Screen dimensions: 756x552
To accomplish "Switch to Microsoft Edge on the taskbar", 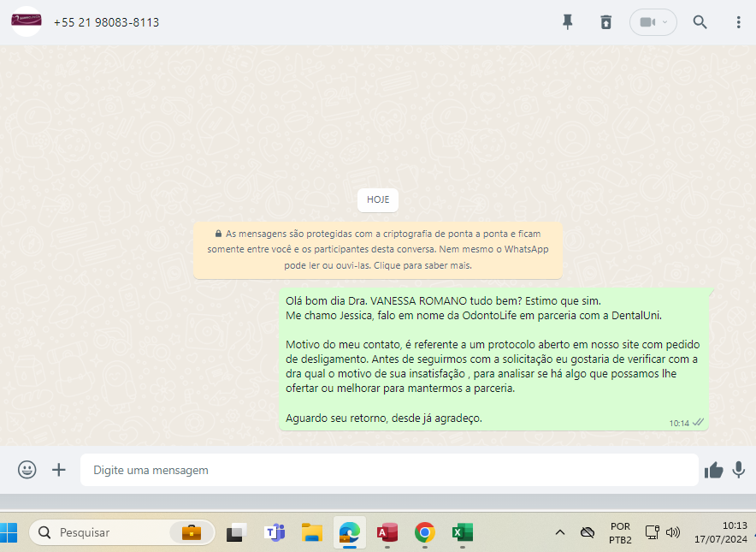I will (350, 532).
